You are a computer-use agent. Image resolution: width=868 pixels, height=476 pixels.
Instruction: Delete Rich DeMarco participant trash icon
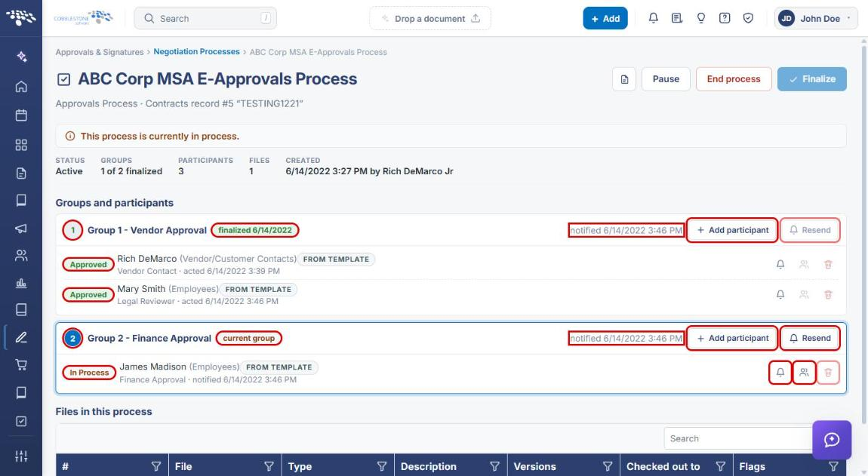tap(828, 265)
